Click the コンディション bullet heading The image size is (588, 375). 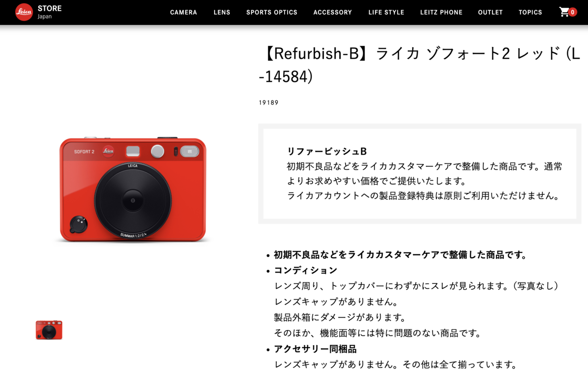pyautogui.click(x=306, y=270)
